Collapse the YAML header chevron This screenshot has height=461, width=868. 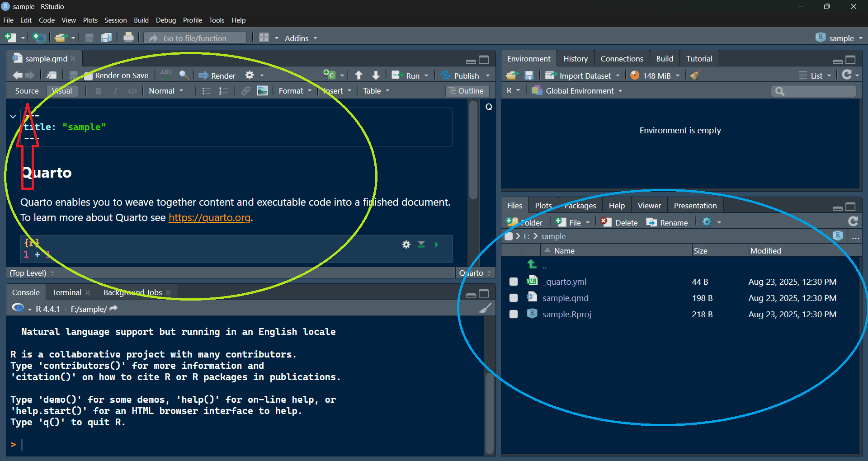[x=13, y=116]
